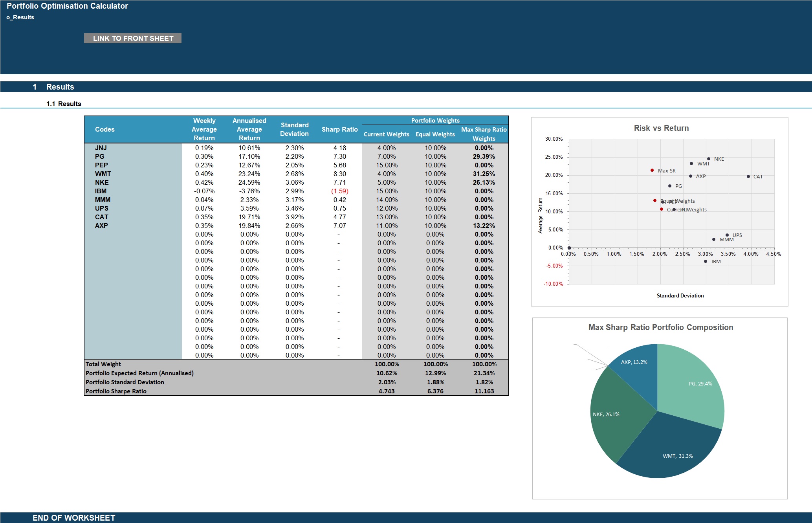812x523 pixels.
Task: Click the Max Sharp Ratio Portfolio Composition title
Action: click(660, 327)
